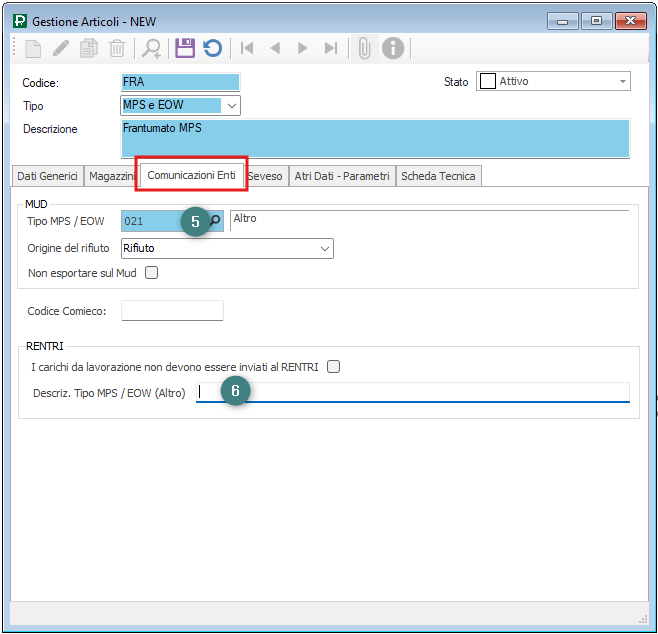Click the lookup magnifier beside Tipo MPS / EOW

pyautogui.click(x=215, y=221)
